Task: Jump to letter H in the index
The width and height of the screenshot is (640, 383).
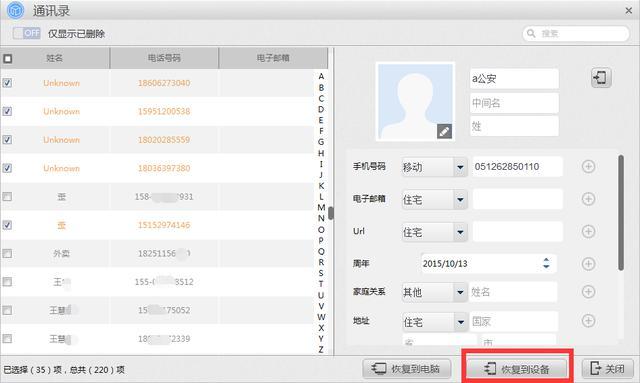Action: tap(321, 153)
